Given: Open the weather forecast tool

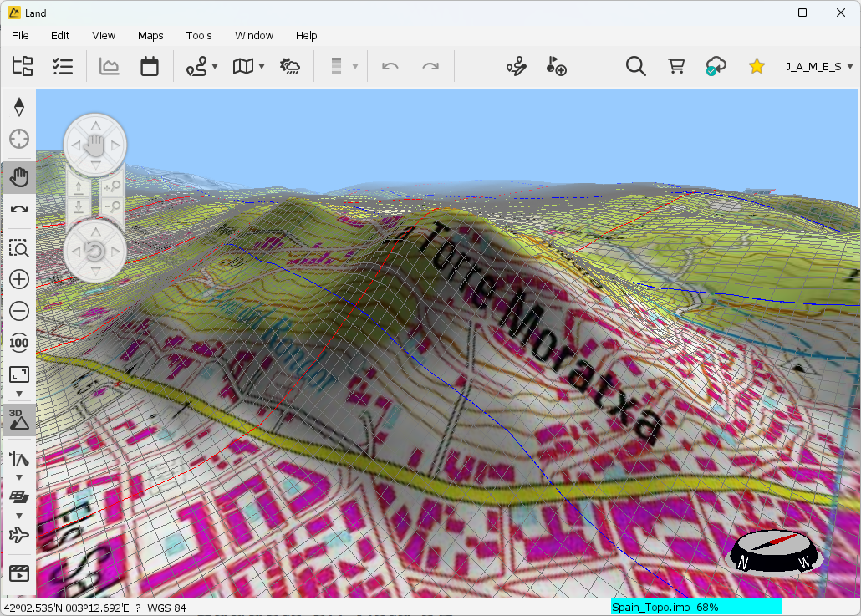Looking at the screenshot, I should click(290, 66).
